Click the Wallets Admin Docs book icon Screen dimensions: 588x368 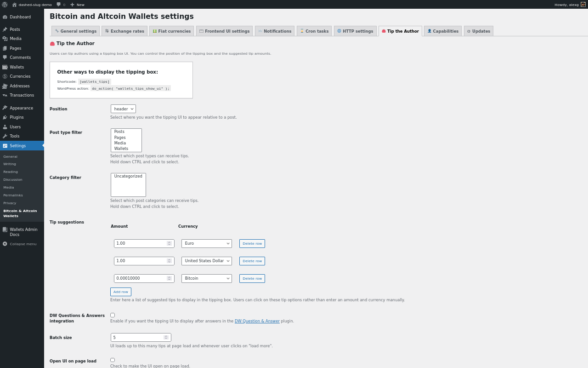click(x=5, y=230)
